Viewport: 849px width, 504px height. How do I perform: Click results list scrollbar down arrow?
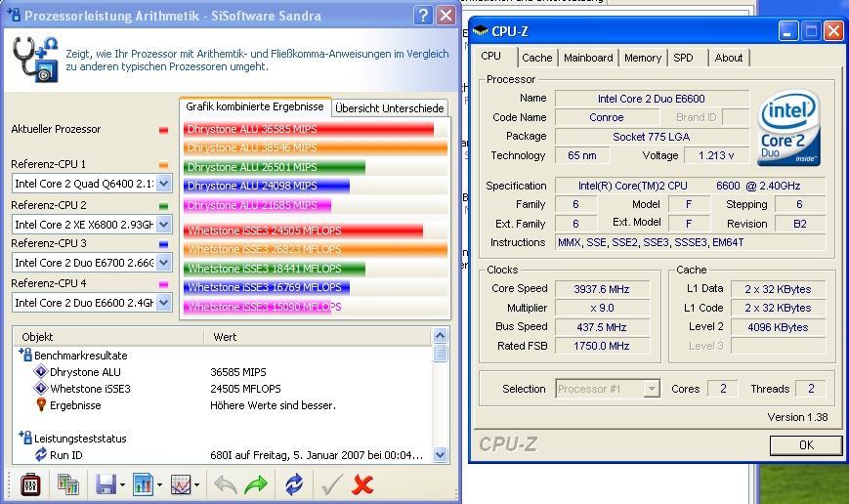(441, 455)
